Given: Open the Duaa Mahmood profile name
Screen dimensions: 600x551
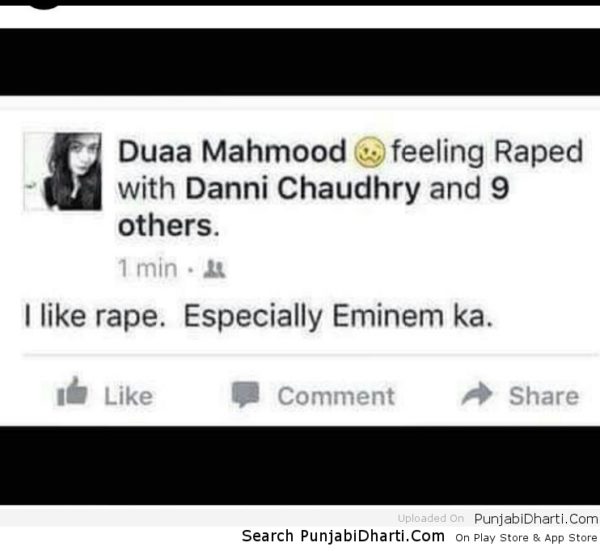Looking at the screenshot, I should (232, 152).
